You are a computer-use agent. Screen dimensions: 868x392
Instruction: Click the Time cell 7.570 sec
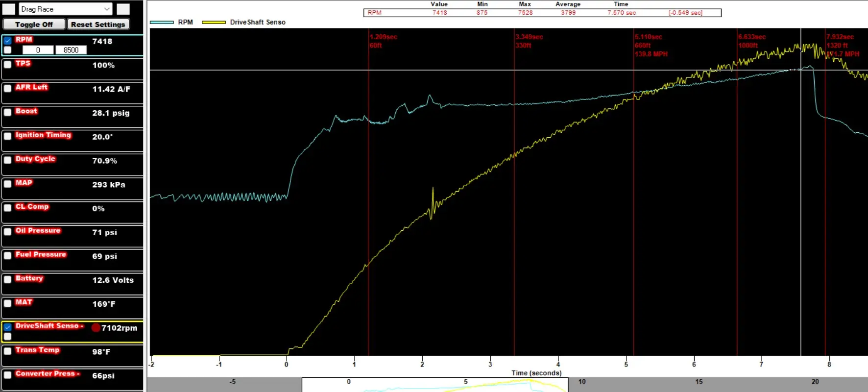(x=622, y=13)
